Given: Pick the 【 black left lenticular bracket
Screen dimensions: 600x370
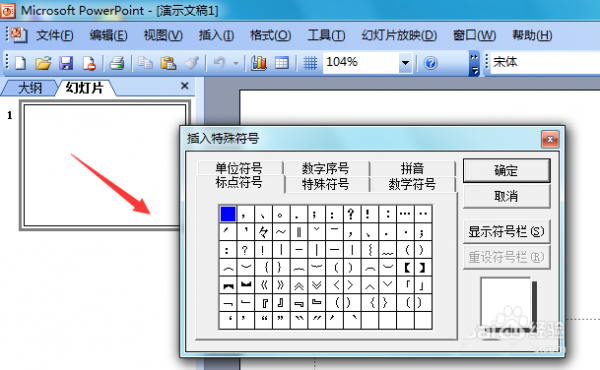Looking at the screenshot, I should [x=405, y=267].
